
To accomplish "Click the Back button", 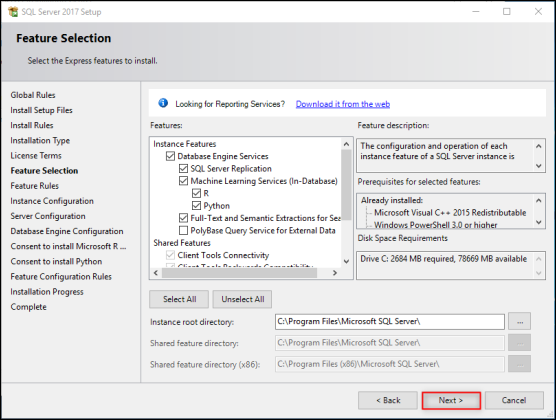I will [x=388, y=400].
